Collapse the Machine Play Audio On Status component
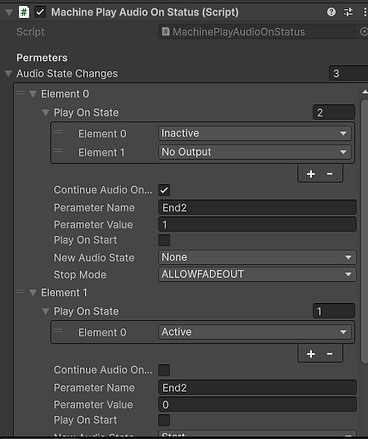This screenshot has width=368, height=439. coord(9,13)
